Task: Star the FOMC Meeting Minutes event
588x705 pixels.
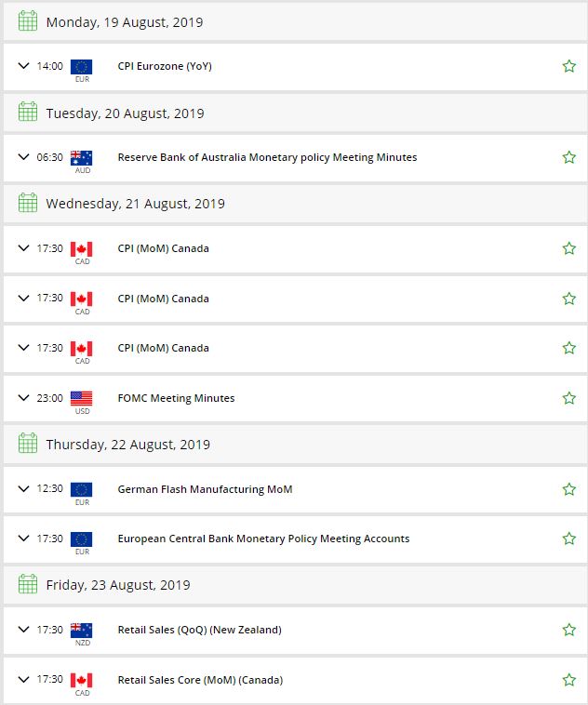Action: (x=568, y=398)
